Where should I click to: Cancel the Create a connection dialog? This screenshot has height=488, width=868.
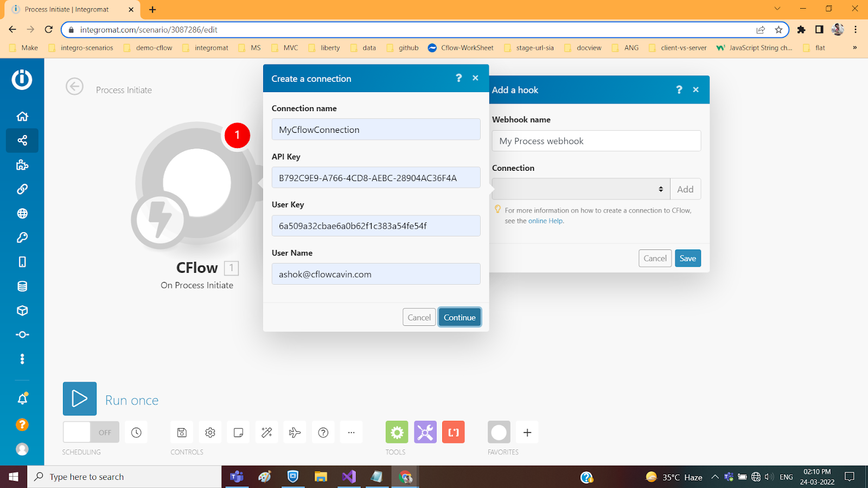click(x=419, y=317)
